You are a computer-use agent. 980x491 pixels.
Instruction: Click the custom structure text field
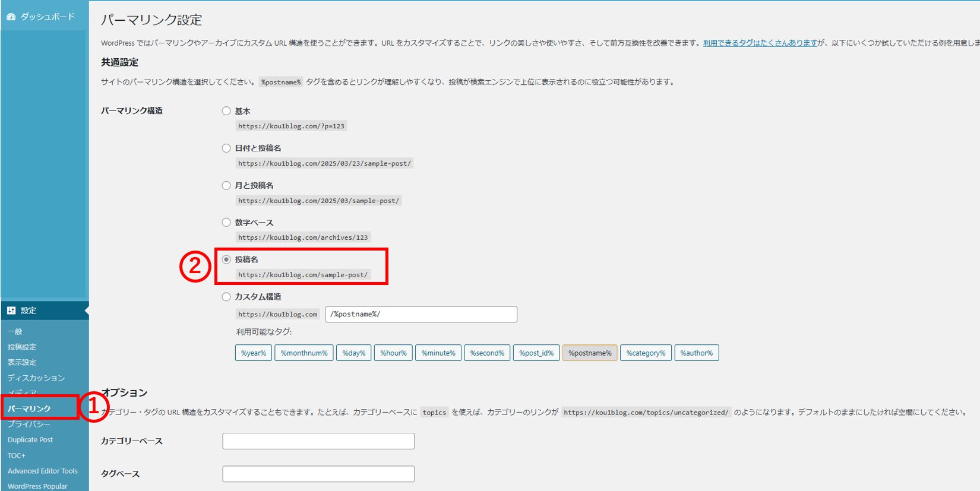coord(421,314)
